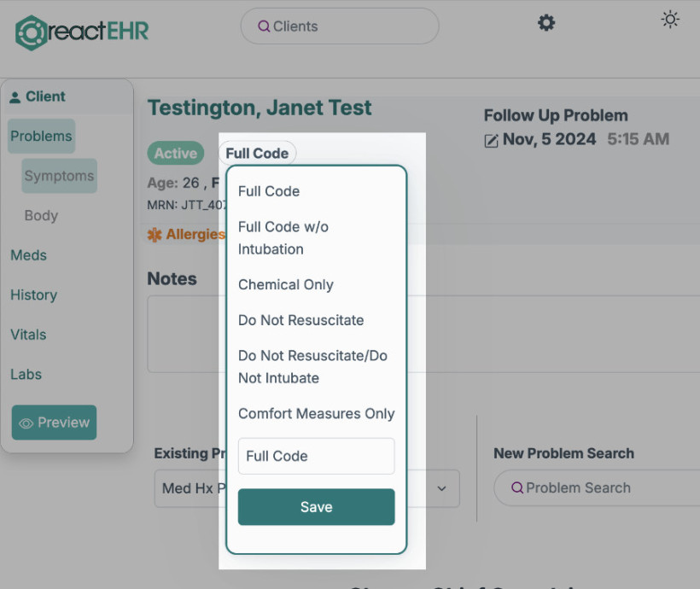The image size is (700, 589).
Task: Click the Allergies asterisk icon
Action: (155, 235)
